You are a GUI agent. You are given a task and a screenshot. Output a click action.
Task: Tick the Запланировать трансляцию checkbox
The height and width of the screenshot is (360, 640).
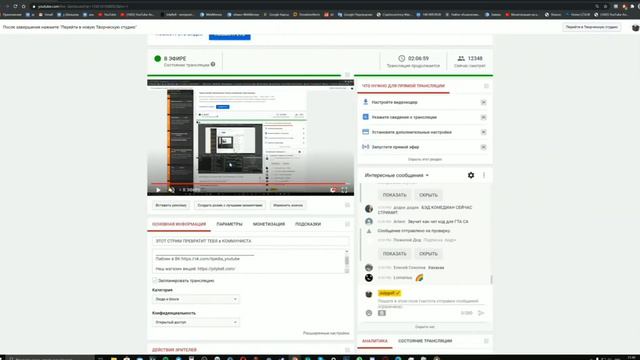pyautogui.click(x=155, y=280)
